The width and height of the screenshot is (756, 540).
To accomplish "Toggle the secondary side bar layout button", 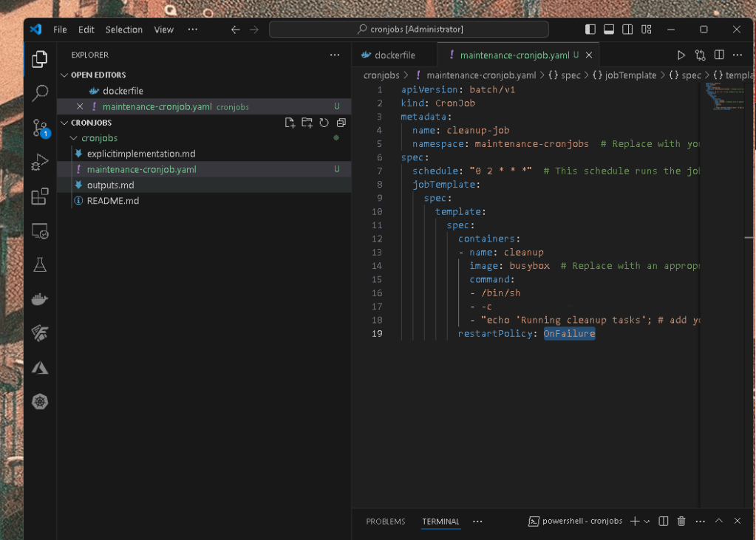I will tap(627, 30).
